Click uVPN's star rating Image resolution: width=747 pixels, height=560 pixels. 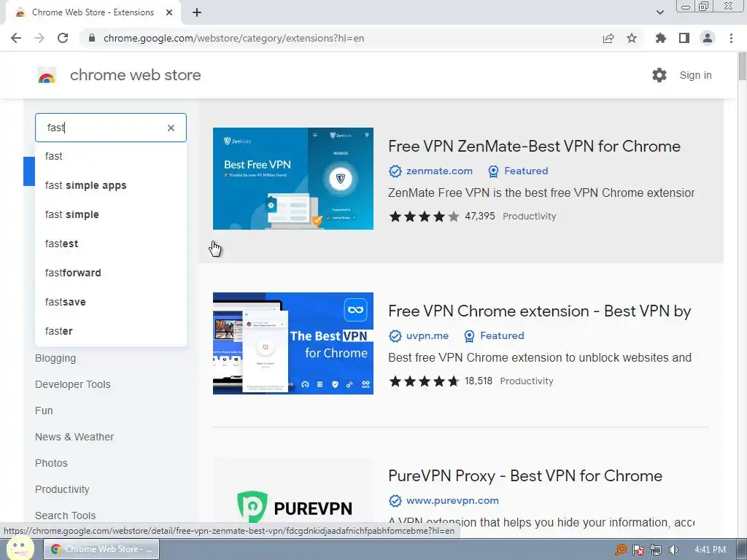click(424, 381)
